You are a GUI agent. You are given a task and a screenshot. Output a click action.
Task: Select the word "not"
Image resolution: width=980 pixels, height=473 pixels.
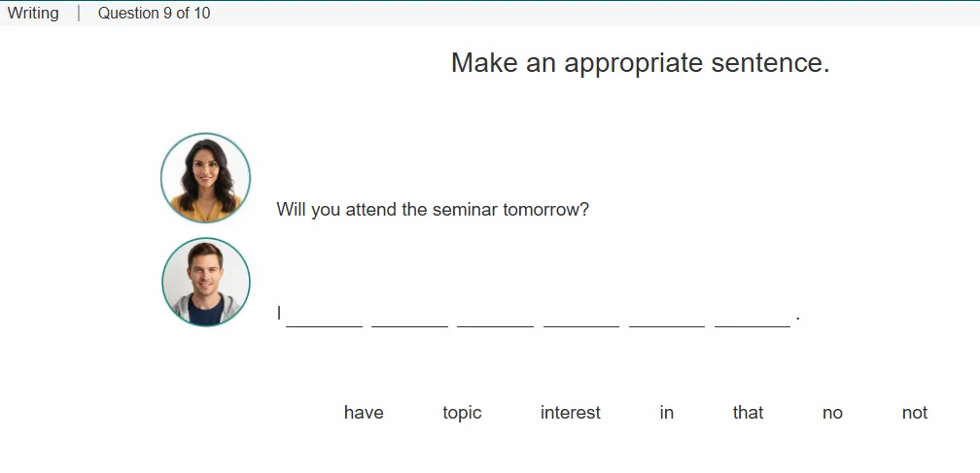click(914, 413)
